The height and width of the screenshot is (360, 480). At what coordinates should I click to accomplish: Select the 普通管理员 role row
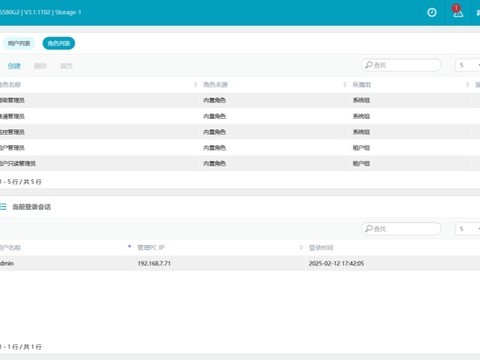click(240, 116)
